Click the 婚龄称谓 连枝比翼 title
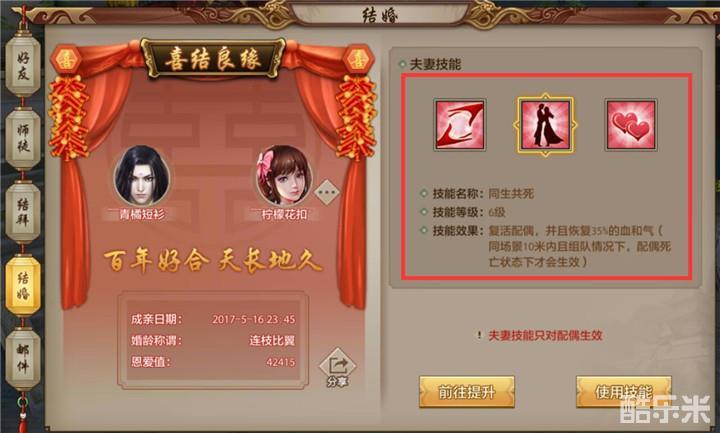 (272, 340)
